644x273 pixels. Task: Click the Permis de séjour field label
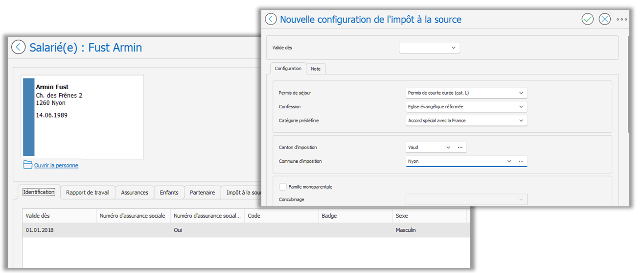295,93
